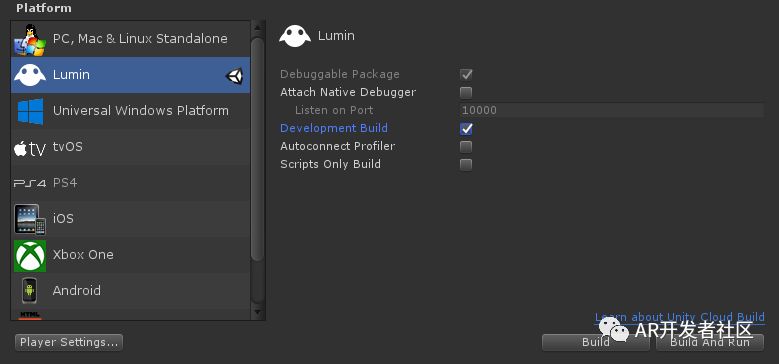779x364 pixels.
Task: Click the platform list scroll-up arrow
Action: tap(257, 27)
